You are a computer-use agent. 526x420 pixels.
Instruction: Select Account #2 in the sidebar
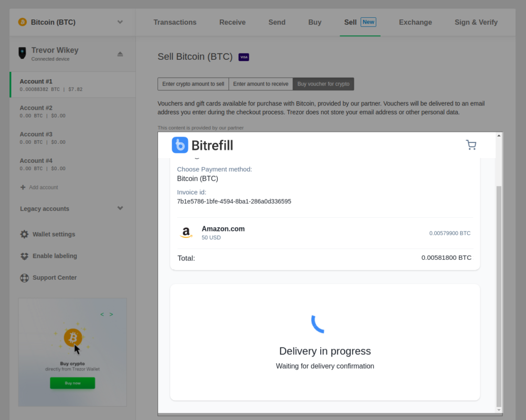[x=73, y=111]
